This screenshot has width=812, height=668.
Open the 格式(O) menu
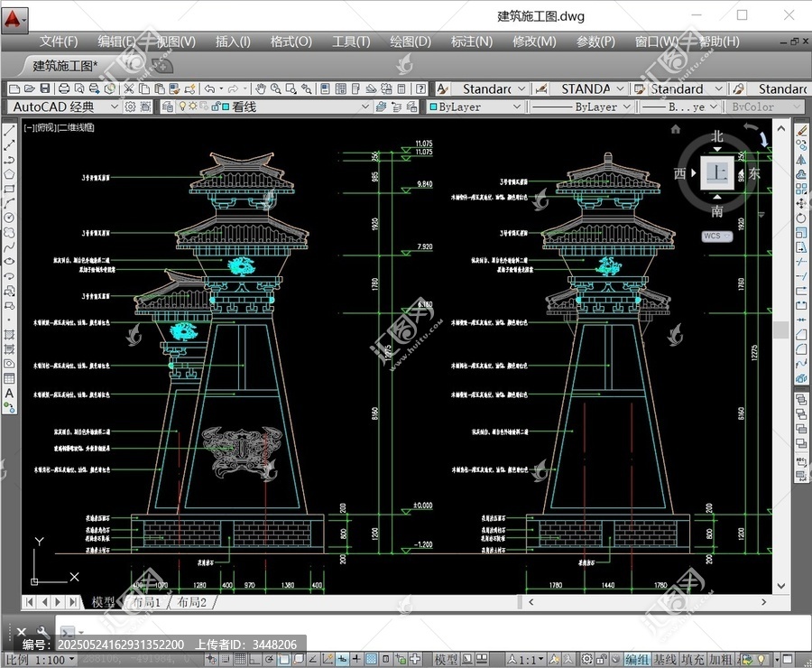point(291,42)
